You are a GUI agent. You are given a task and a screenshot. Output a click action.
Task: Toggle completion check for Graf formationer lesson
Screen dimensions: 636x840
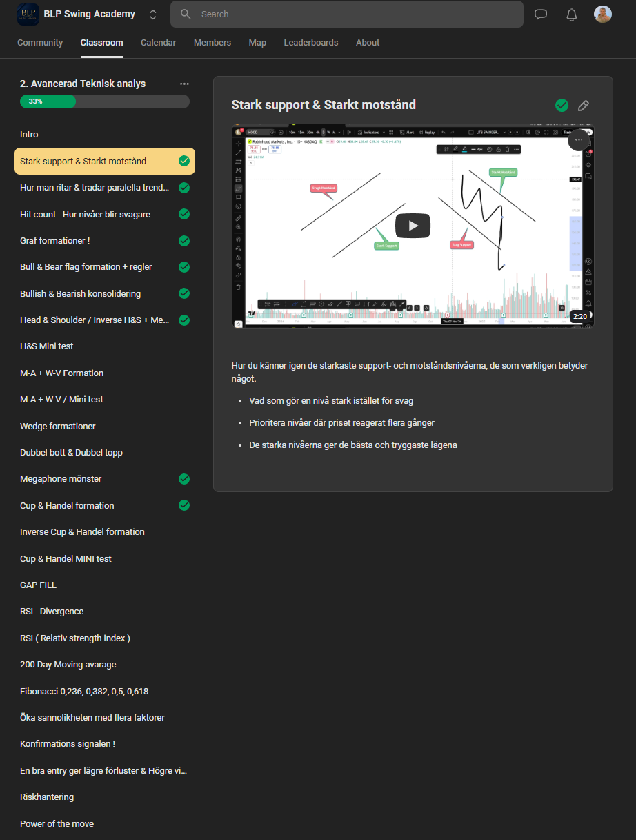pos(184,240)
